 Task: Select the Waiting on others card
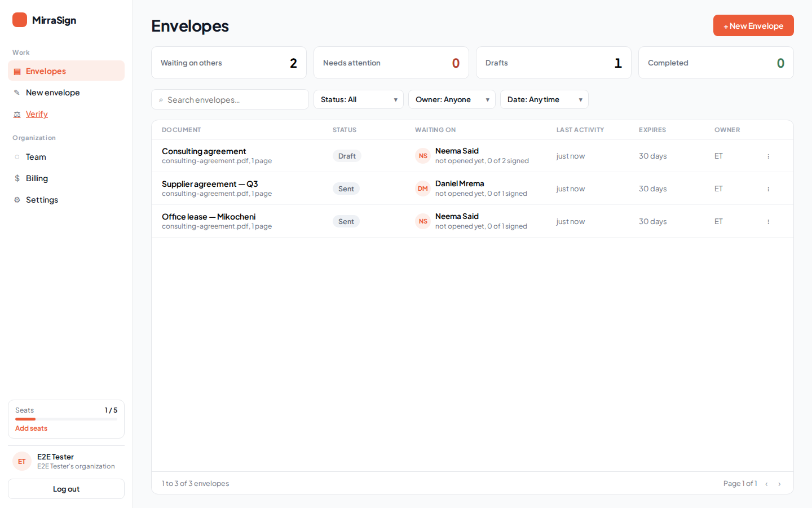point(229,63)
